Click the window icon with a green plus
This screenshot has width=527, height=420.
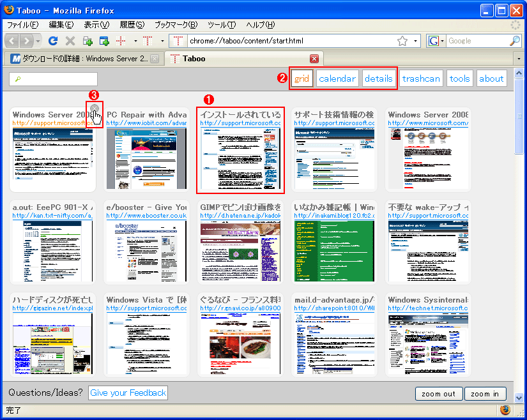104,41
